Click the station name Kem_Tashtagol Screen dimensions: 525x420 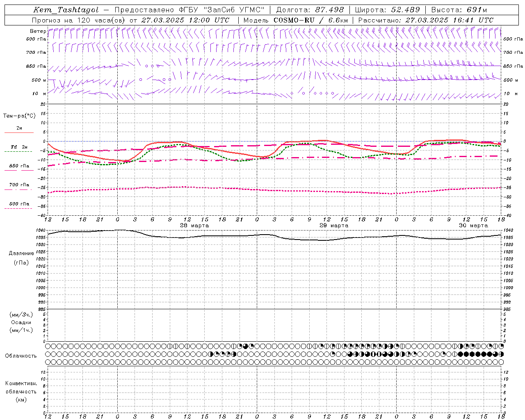66,10
